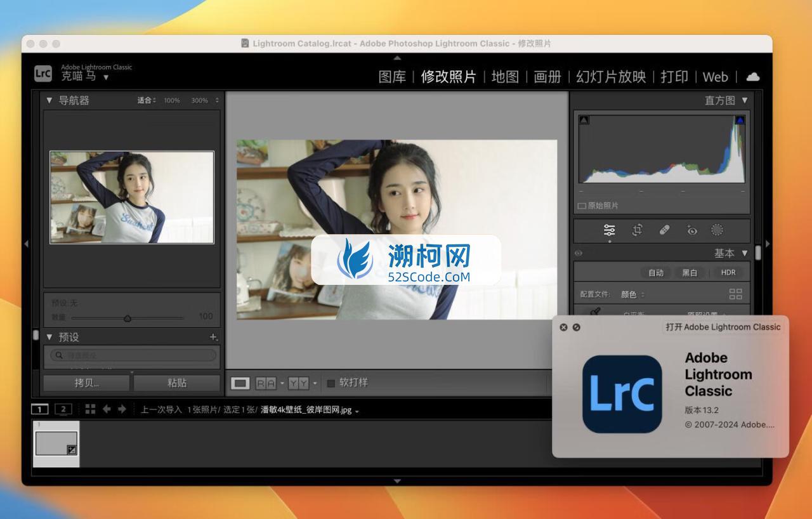812x519 pixels.
Task: Click the right panel scrollbar handle
Action: point(758,253)
